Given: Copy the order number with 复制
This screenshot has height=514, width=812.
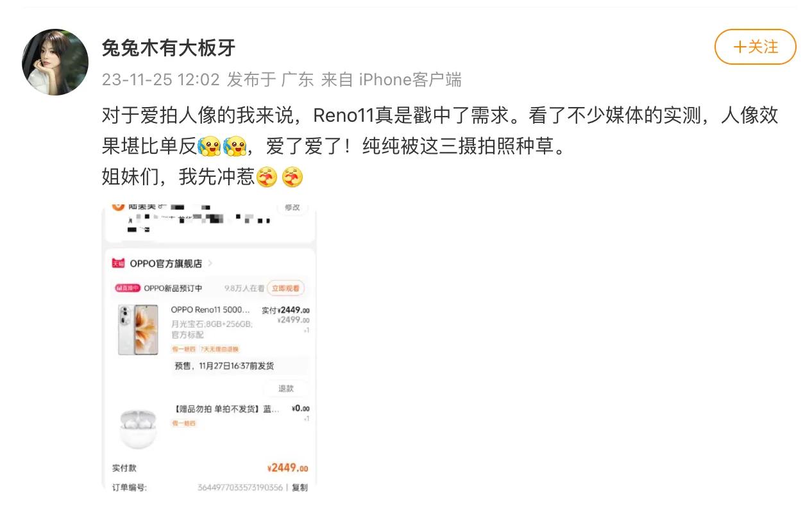Looking at the screenshot, I should coord(300,487).
